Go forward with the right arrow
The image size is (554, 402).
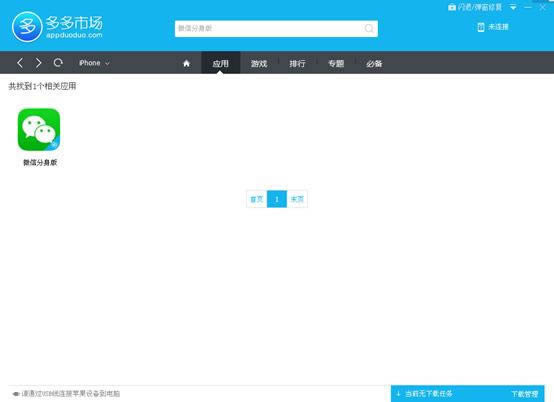tap(39, 63)
